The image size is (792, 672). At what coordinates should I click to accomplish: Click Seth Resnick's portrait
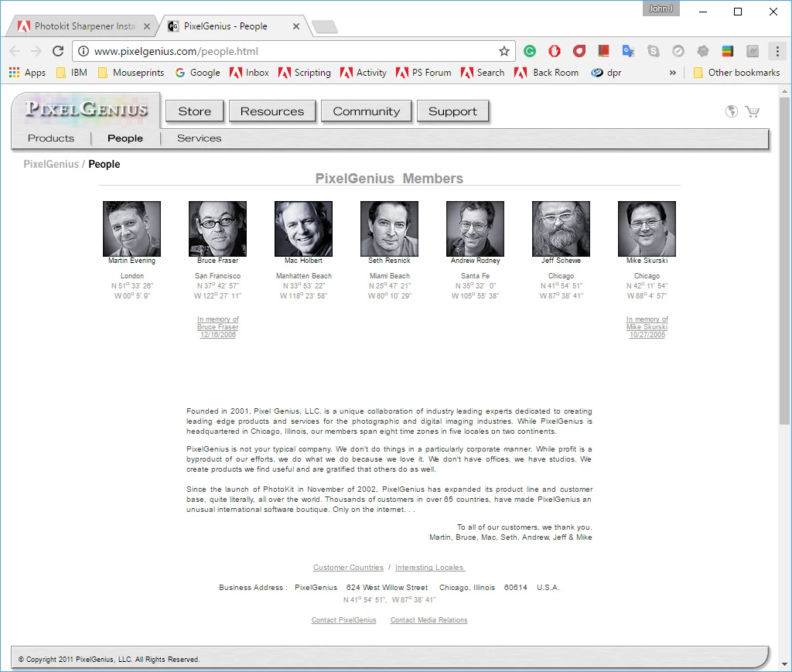(390, 229)
